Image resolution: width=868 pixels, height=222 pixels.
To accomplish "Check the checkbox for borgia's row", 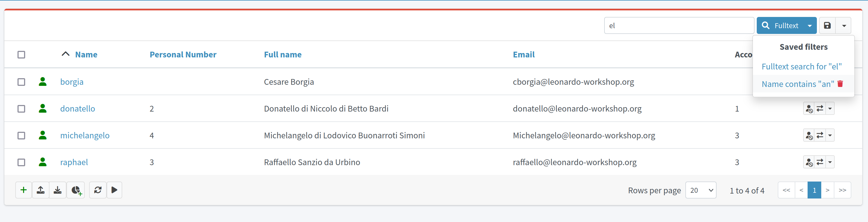I will coord(21,81).
